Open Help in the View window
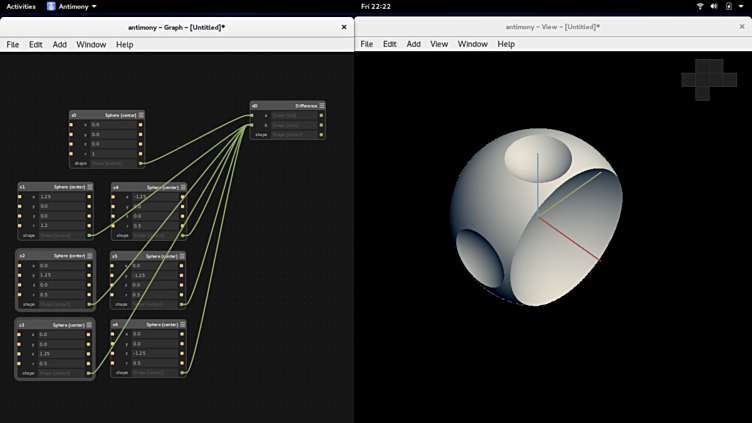Screen dimensions: 752x423 [x=506, y=44]
